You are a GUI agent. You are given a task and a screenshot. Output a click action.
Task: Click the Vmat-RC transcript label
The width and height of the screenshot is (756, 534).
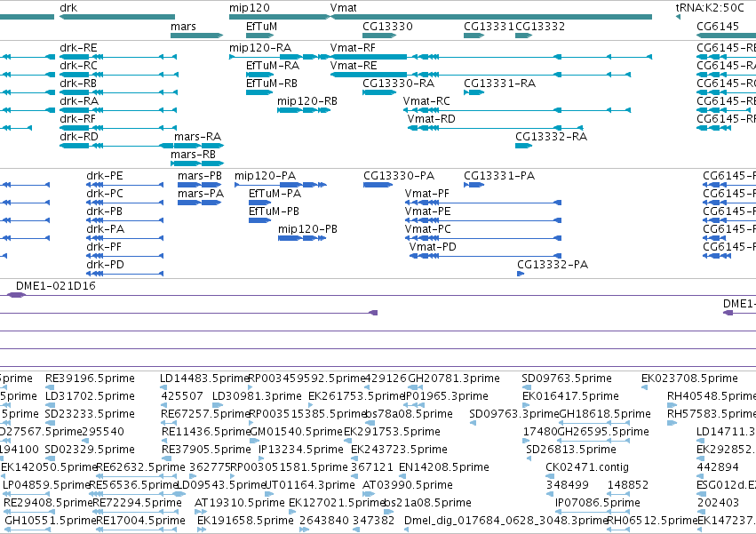point(426,101)
